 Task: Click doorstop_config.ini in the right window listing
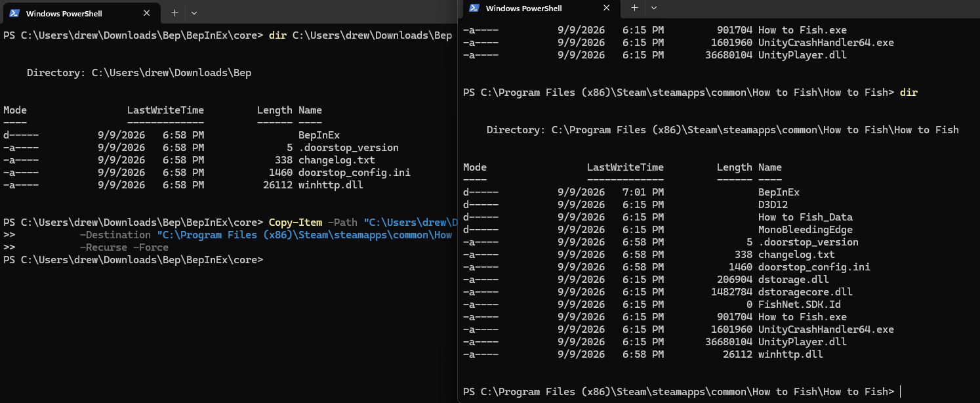(814, 267)
